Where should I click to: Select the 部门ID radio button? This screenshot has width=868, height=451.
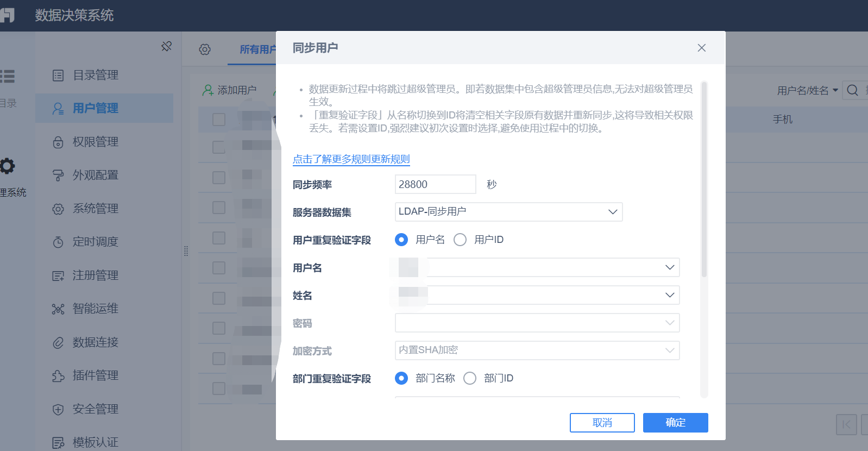point(470,378)
